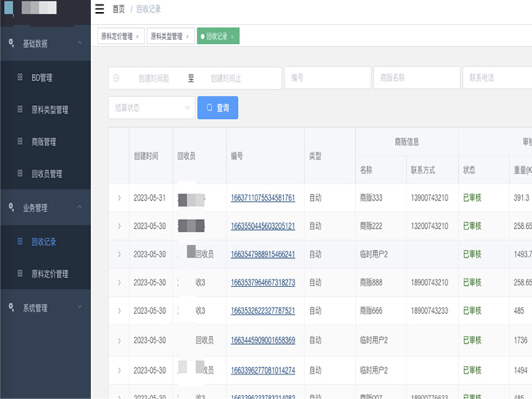Open 原料类型管理 in the sidebar
The image size is (532, 399).
[x=49, y=110]
